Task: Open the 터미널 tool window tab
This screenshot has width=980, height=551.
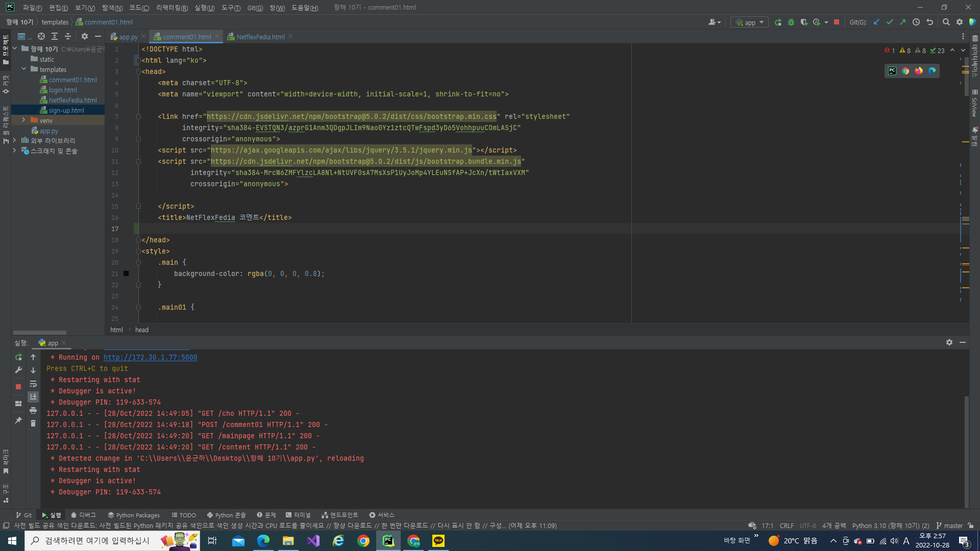Action: tap(298, 515)
